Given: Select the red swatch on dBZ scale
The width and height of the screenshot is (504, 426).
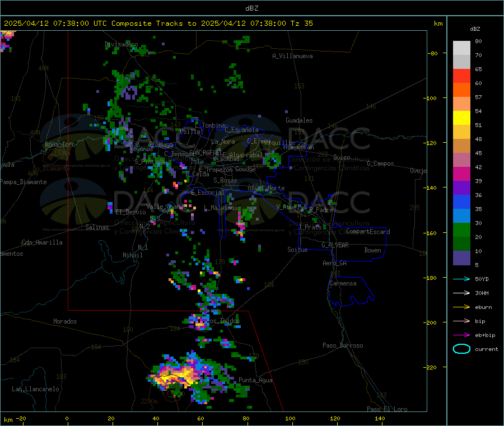Looking at the screenshot, I should [x=461, y=76].
